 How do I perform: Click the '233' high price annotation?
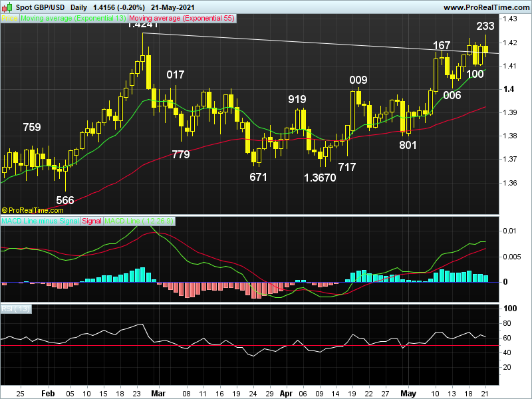click(x=485, y=26)
